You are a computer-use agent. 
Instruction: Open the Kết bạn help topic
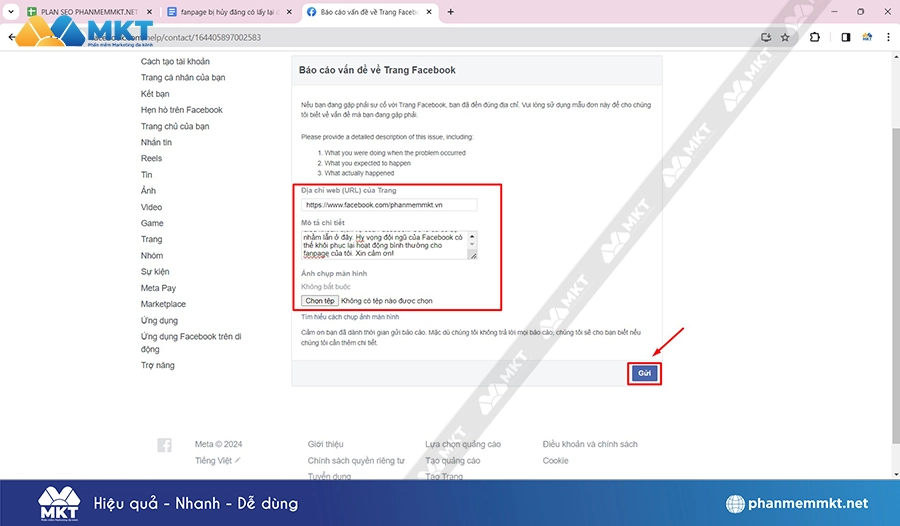[x=155, y=94]
